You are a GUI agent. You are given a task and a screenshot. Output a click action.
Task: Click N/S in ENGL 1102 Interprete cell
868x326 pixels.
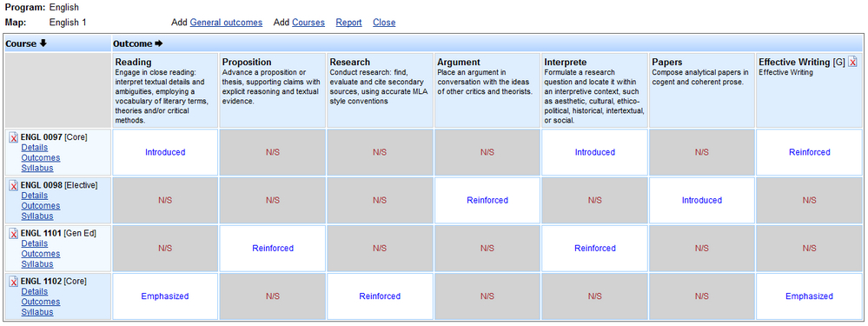click(595, 296)
